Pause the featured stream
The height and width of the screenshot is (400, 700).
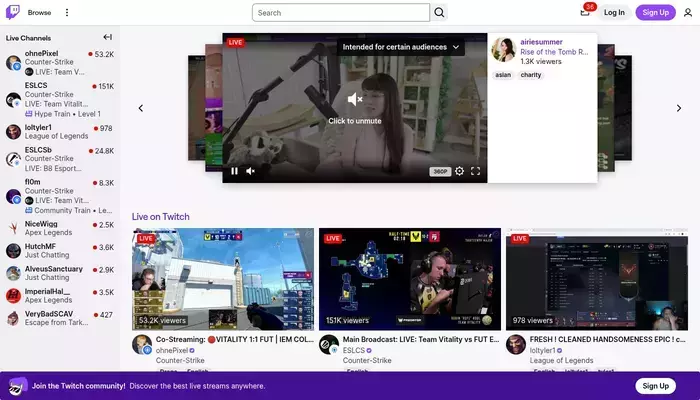(234, 171)
